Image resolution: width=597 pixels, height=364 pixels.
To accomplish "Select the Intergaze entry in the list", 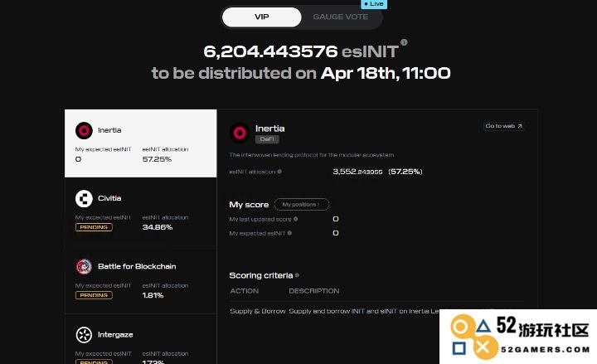I will [140, 339].
